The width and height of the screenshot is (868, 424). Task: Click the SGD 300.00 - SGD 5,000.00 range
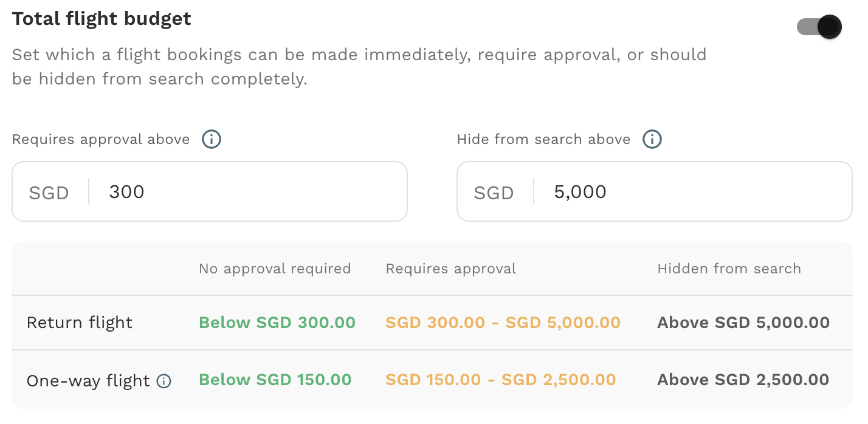503,323
